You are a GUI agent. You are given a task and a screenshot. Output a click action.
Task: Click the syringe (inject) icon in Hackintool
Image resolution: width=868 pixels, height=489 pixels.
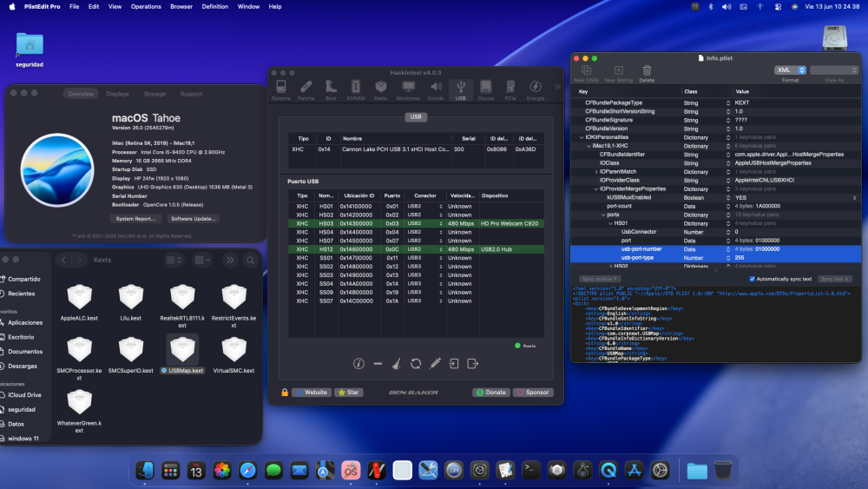tap(435, 364)
